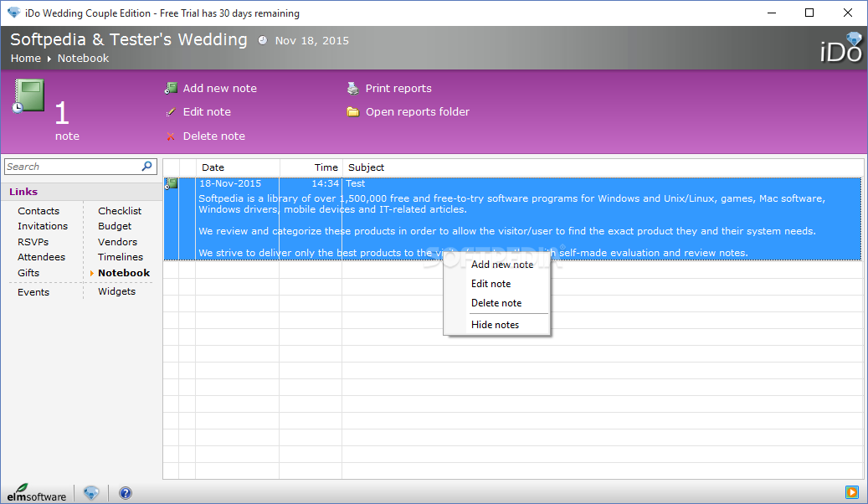The width and height of the screenshot is (868, 504).
Task: Click the search magnifier icon
Action: 146,166
